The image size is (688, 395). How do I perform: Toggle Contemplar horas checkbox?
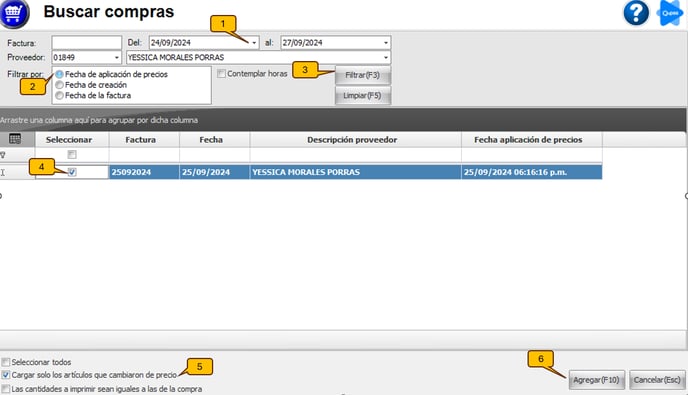[222, 74]
